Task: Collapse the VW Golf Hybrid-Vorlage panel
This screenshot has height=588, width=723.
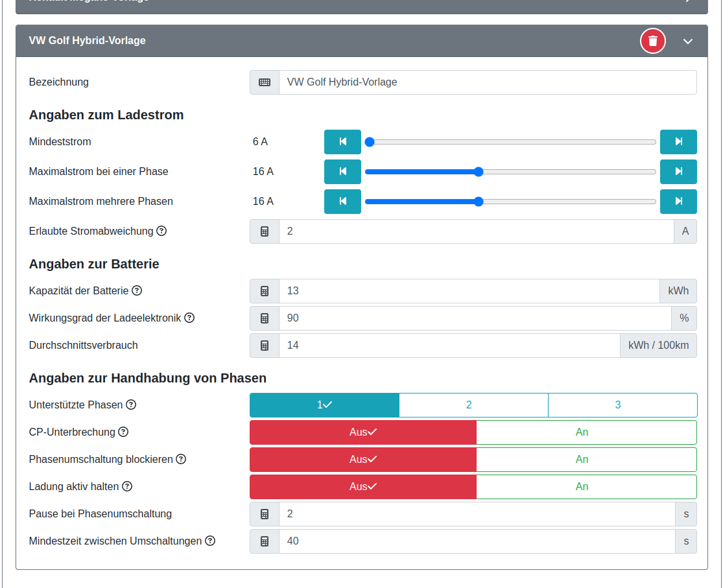Action: point(687,41)
